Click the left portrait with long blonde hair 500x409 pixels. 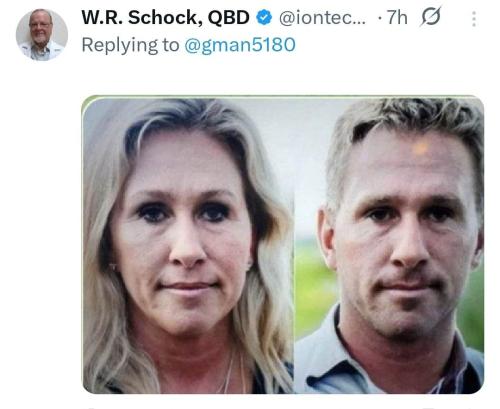[188, 245]
